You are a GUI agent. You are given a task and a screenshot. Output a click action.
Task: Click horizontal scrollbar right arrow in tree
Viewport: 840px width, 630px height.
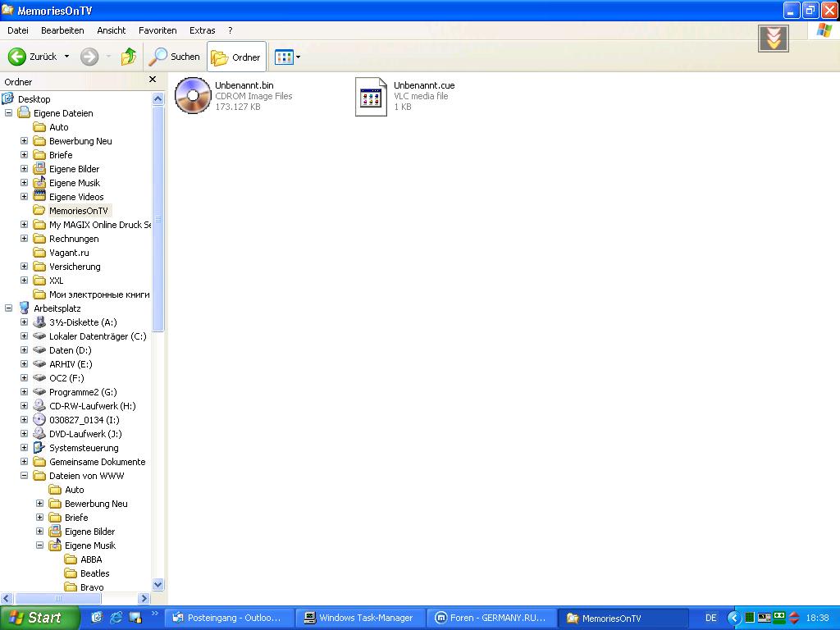pos(144,598)
